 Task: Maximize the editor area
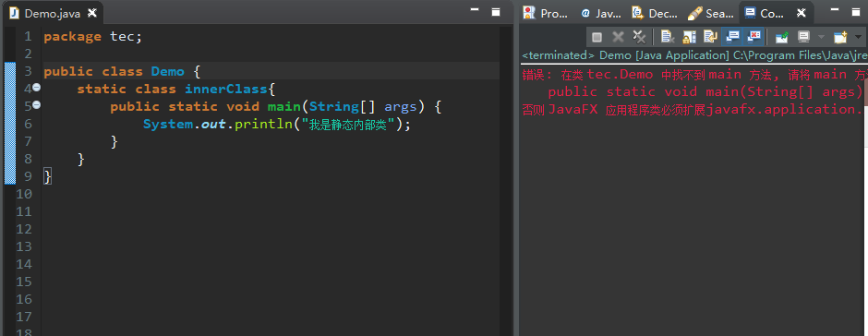point(496,12)
